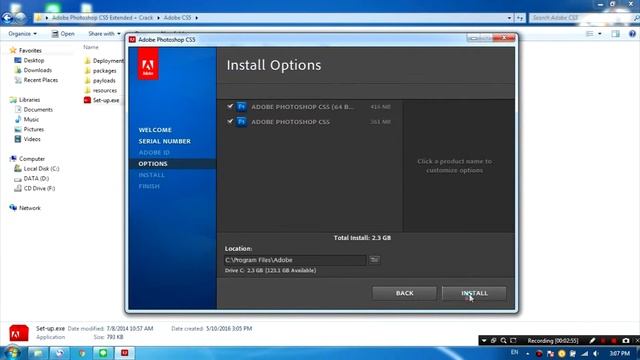Click the Ps icon of the 64-bit product
Screen dimensions: 640x360
click(x=241, y=107)
